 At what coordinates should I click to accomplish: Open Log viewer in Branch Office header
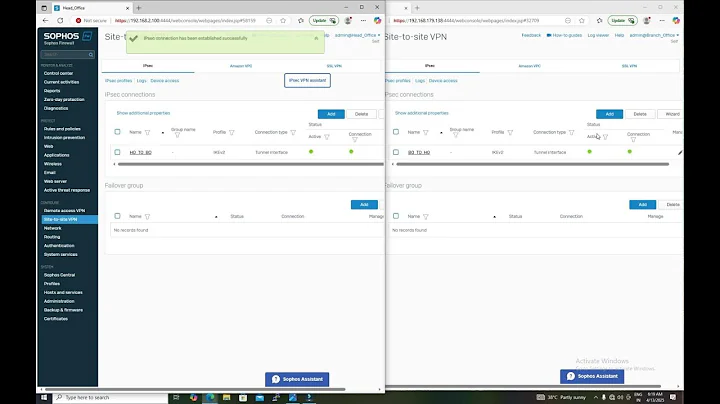pyautogui.click(x=598, y=35)
